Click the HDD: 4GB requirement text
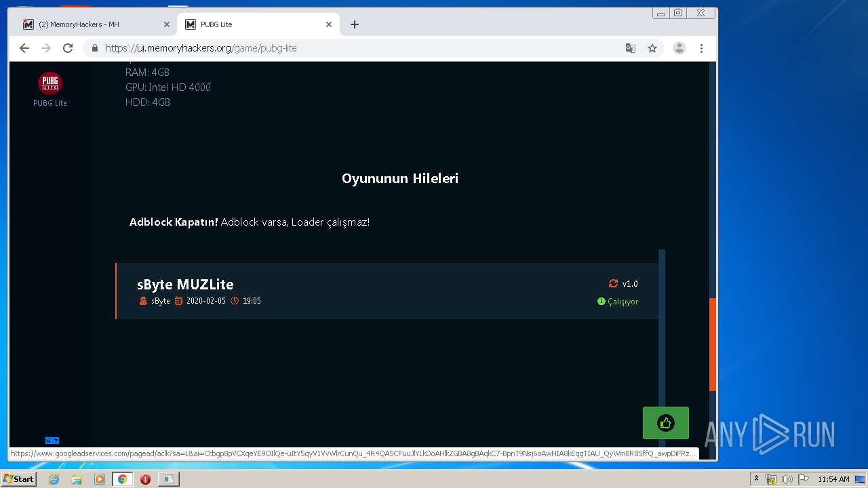The height and width of the screenshot is (488, 868). [x=148, y=102]
